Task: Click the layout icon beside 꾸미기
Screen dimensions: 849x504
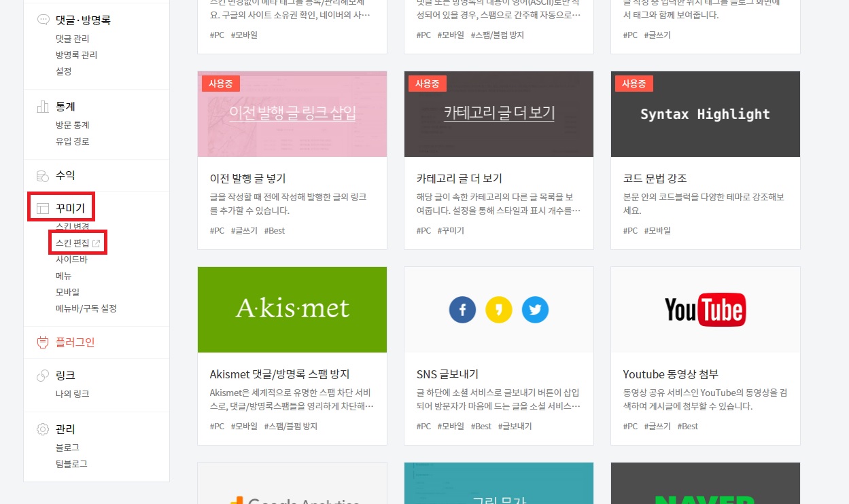Action: coord(43,209)
